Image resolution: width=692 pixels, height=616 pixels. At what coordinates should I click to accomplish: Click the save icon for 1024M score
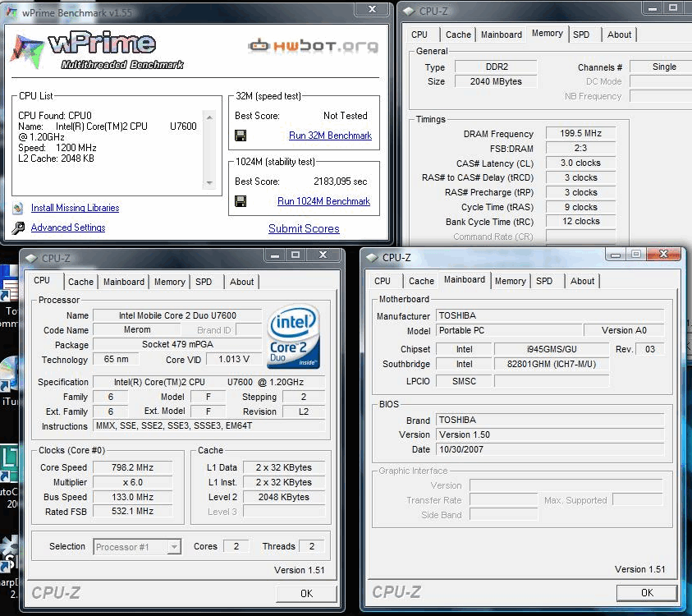241,201
